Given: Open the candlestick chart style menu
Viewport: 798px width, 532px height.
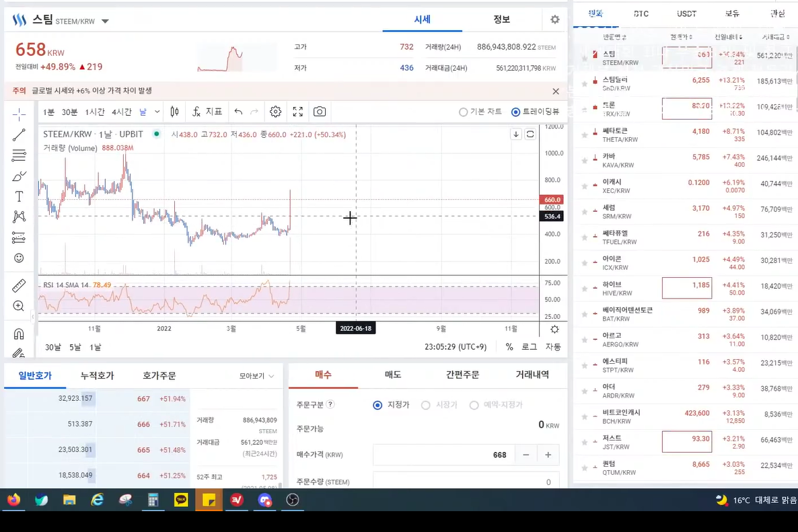Looking at the screenshot, I should coord(174,112).
